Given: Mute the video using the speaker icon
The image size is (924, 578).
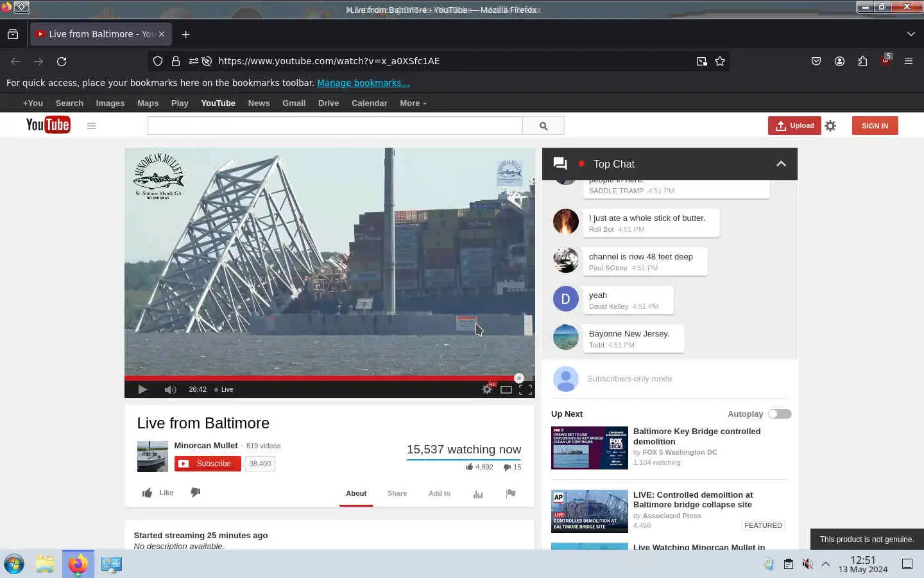Looking at the screenshot, I should pos(170,389).
